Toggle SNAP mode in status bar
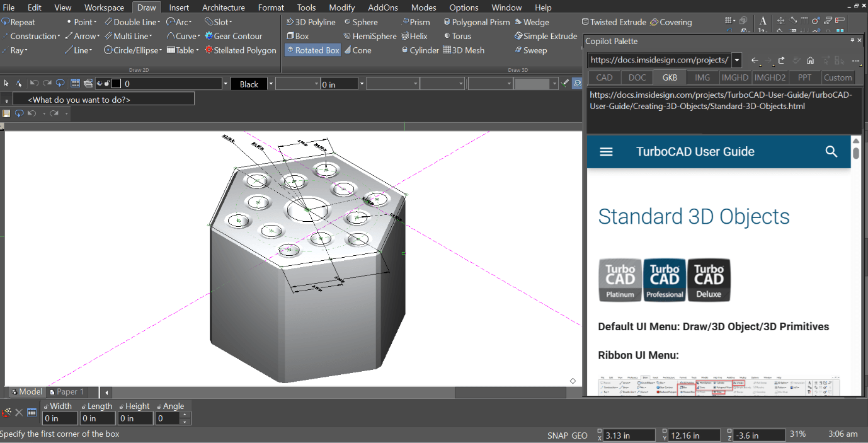Viewport: 868px width, 443px height. 557,435
